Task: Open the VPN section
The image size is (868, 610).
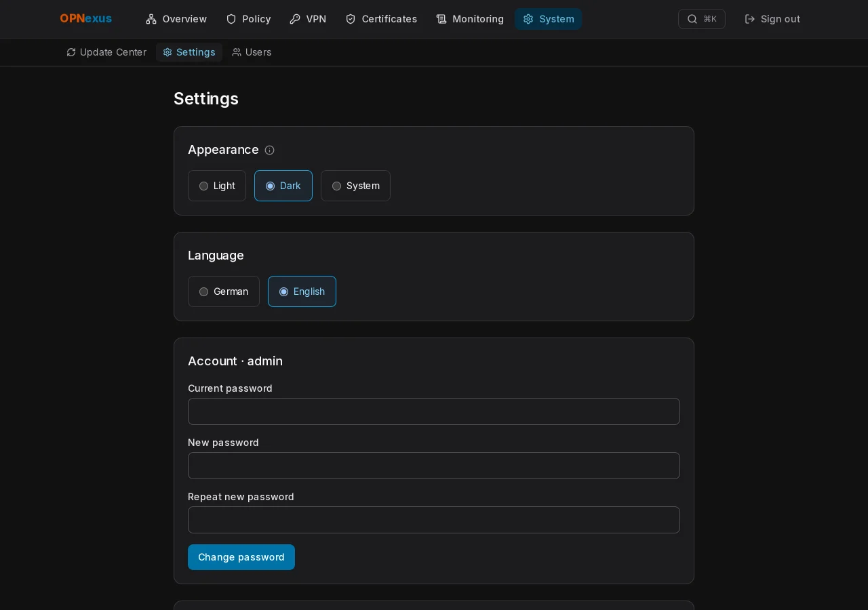Action: click(x=308, y=19)
